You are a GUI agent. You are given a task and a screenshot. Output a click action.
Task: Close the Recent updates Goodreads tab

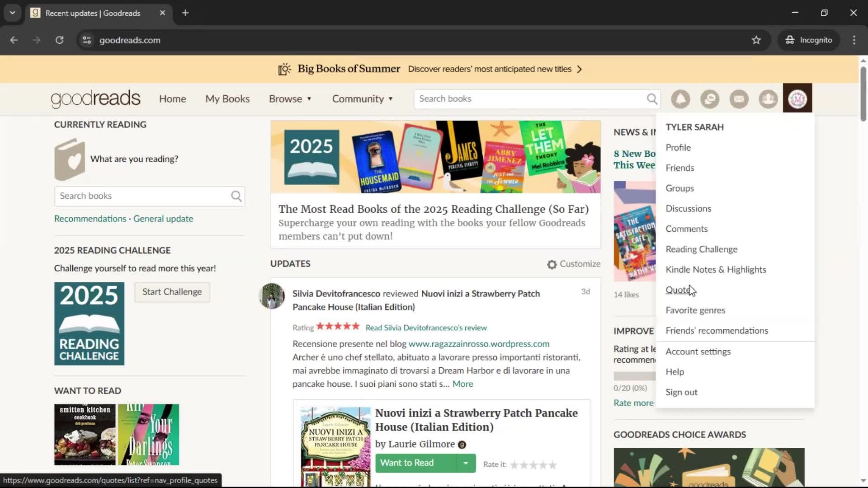pyautogui.click(x=162, y=13)
